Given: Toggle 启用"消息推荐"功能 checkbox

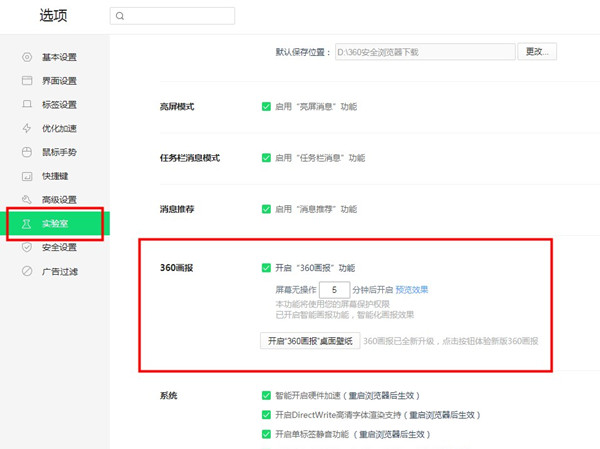Looking at the screenshot, I should pos(266,209).
